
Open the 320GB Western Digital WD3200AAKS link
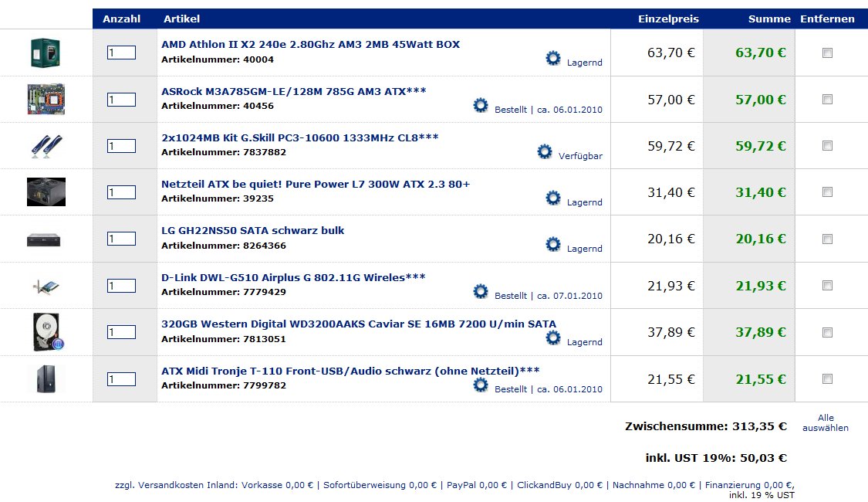[359, 324]
